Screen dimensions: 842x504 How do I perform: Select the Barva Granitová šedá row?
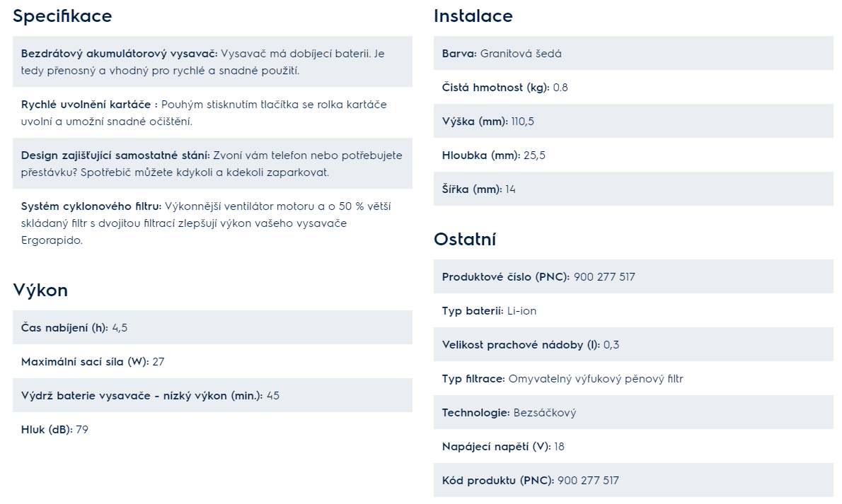coord(634,53)
